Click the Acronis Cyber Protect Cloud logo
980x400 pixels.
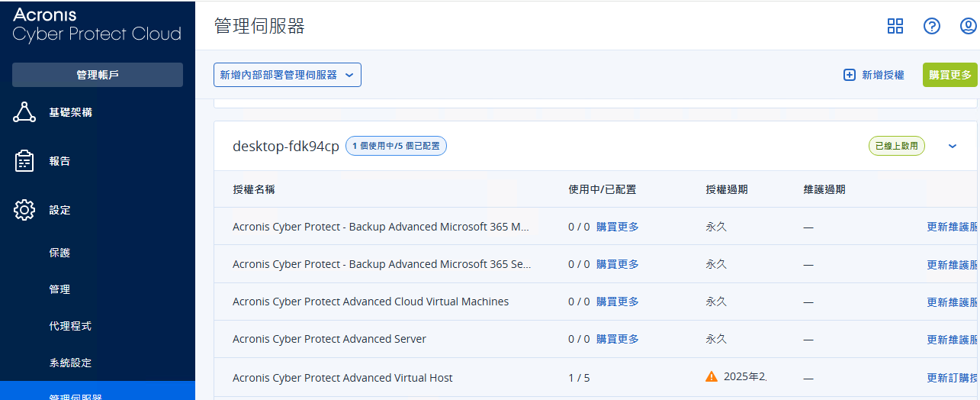[x=97, y=25]
